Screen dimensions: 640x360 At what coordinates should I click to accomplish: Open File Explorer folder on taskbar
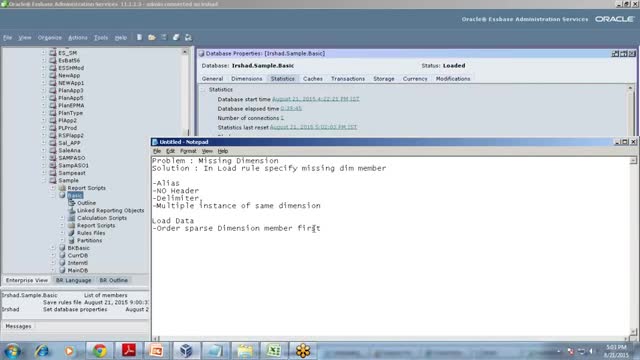(x=245, y=351)
